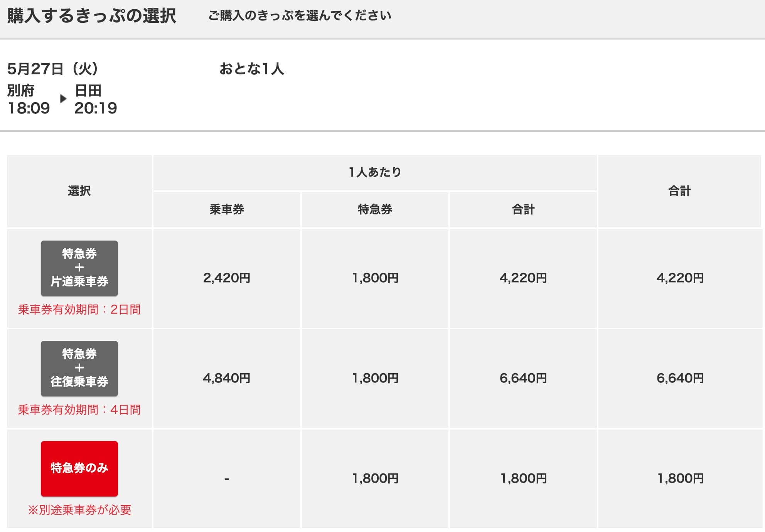
Task: Click 乗車券 column header
Action: pos(227,209)
